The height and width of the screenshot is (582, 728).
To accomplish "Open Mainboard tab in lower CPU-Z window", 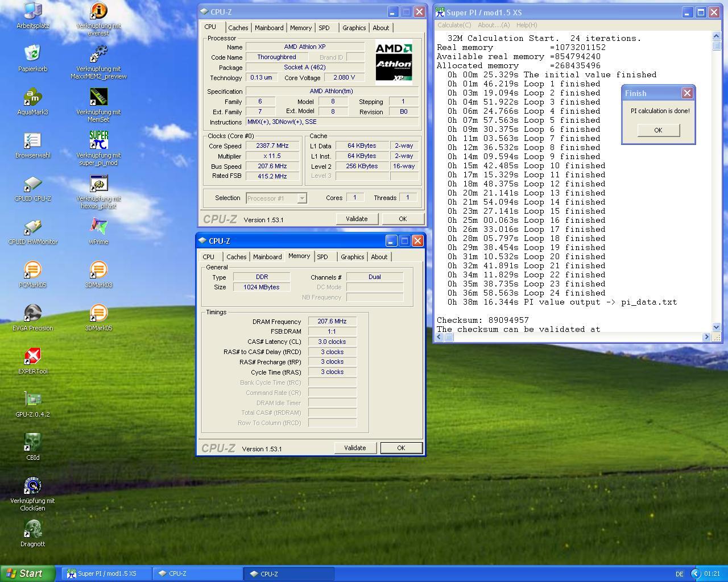I will tap(267, 257).
